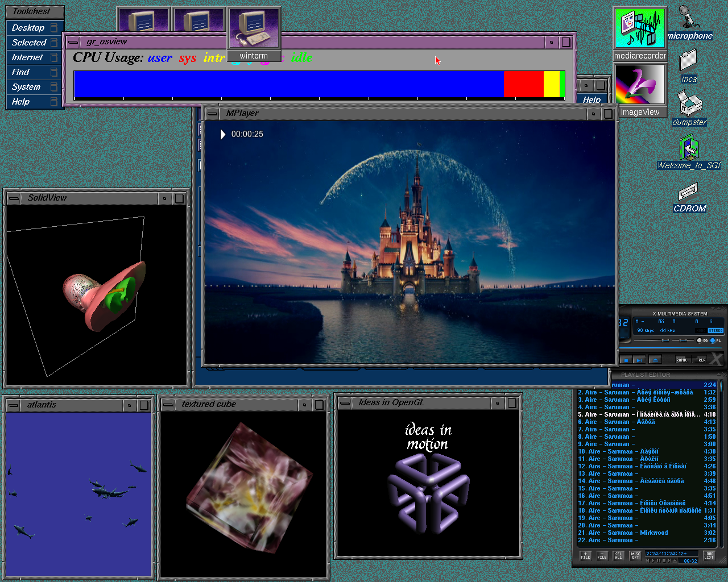Open the MPlayer window menu button
This screenshot has height=582, width=728.
click(x=213, y=114)
